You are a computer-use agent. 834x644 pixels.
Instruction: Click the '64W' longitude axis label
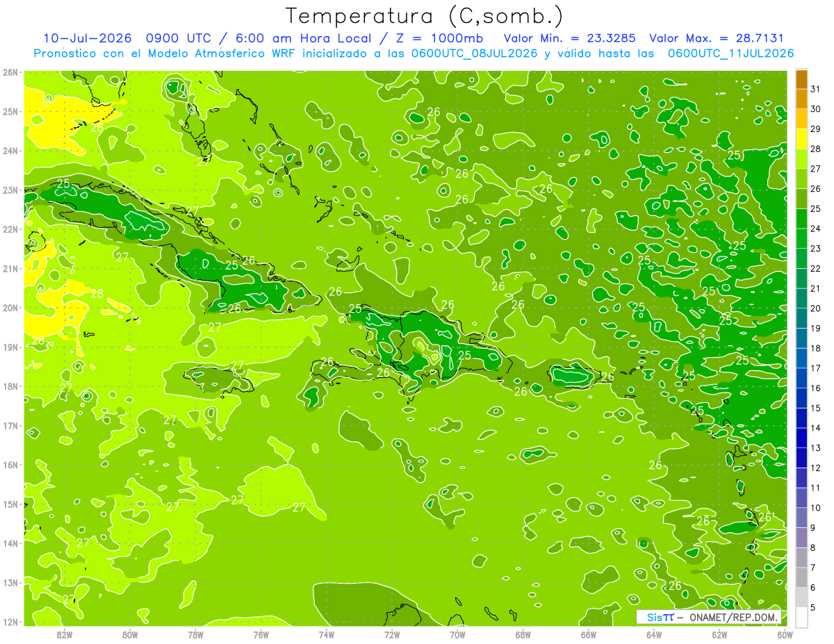pyautogui.click(x=654, y=634)
